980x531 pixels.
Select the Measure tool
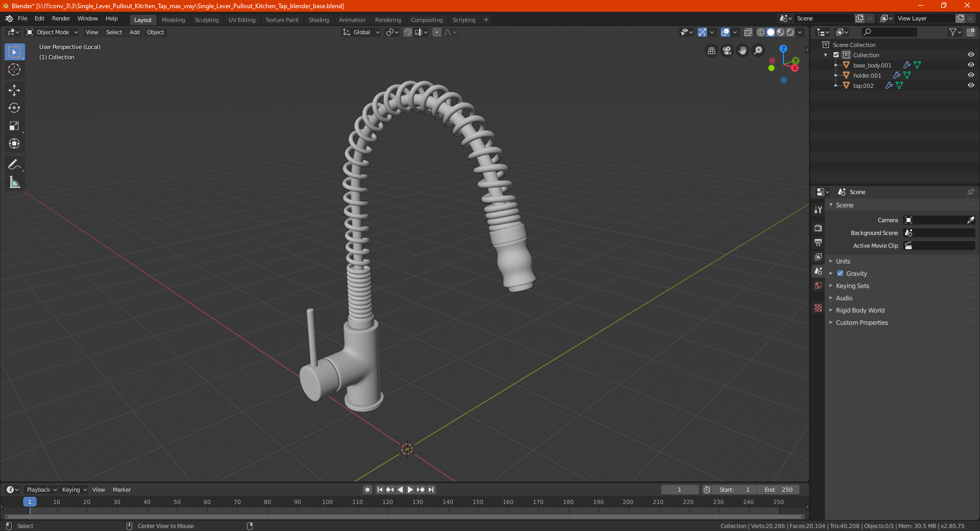point(14,182)
